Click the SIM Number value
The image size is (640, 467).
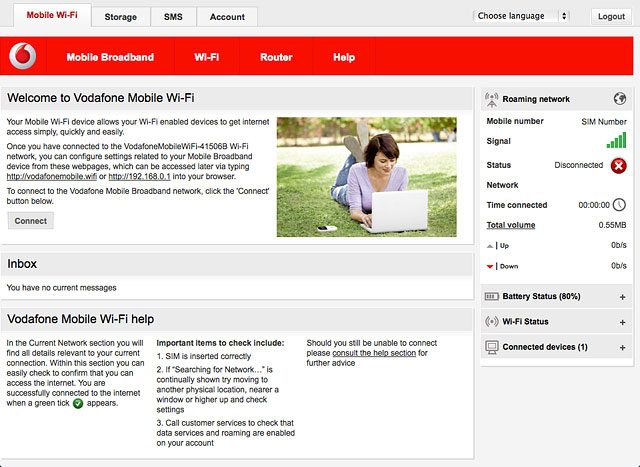604,122
